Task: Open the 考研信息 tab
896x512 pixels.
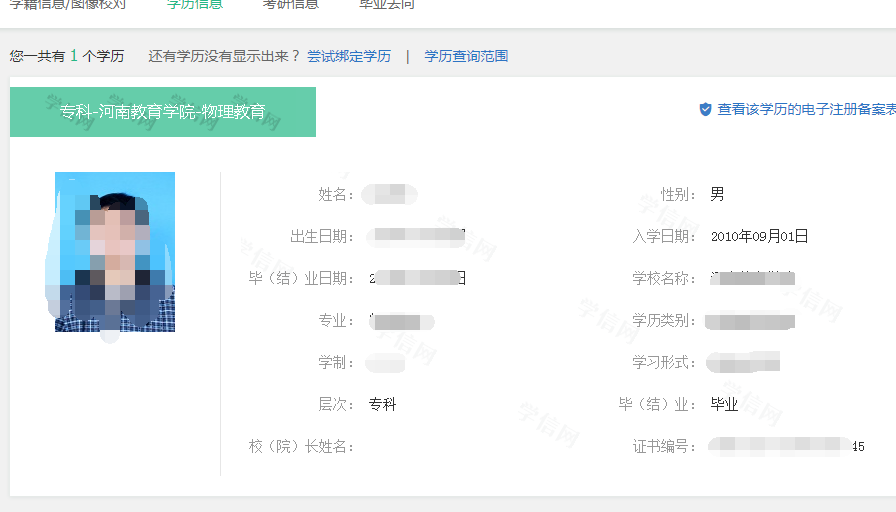Action: [290, 5]
